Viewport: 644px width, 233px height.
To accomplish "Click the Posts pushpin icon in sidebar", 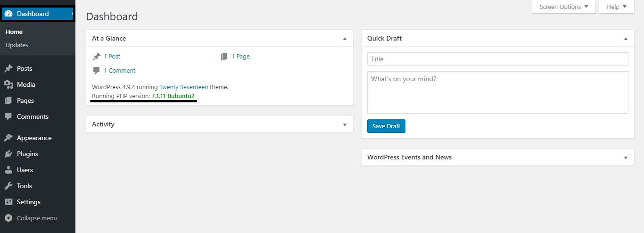I will click(x=8, y=68).
